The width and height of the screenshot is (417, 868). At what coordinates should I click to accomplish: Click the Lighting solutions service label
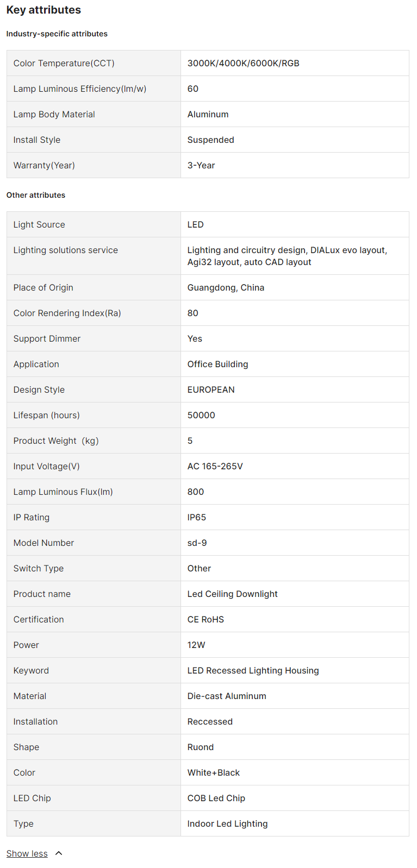[66, 250]
